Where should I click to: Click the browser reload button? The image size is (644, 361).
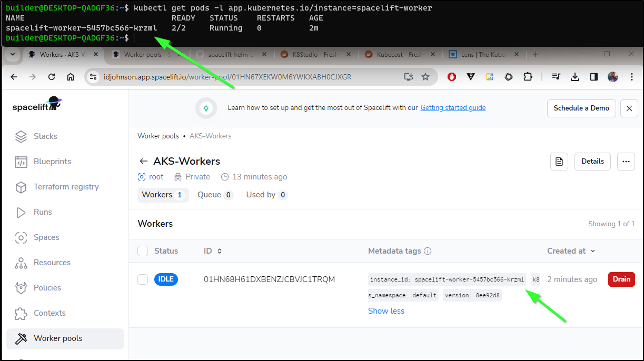pos(52,77)
